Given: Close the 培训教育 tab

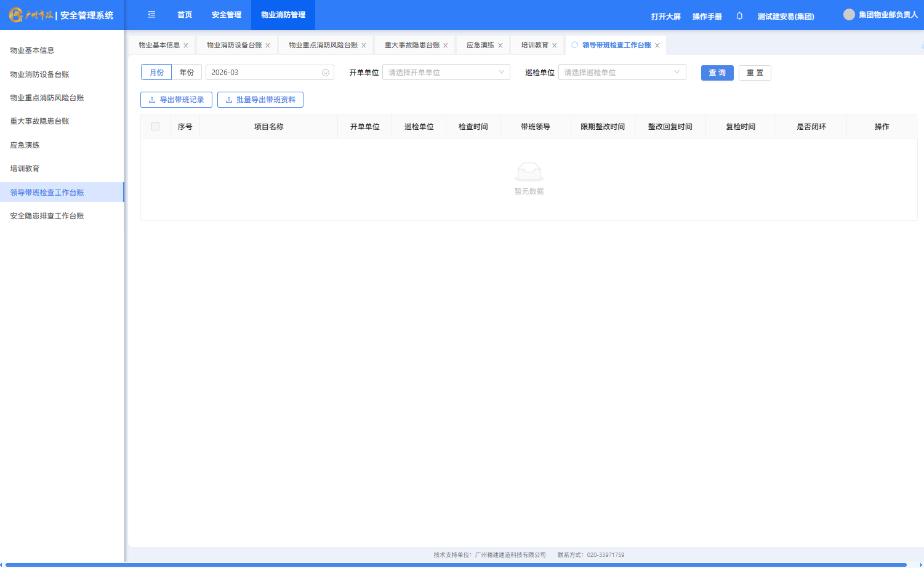Looking at the screenshot, I should 555,46.
